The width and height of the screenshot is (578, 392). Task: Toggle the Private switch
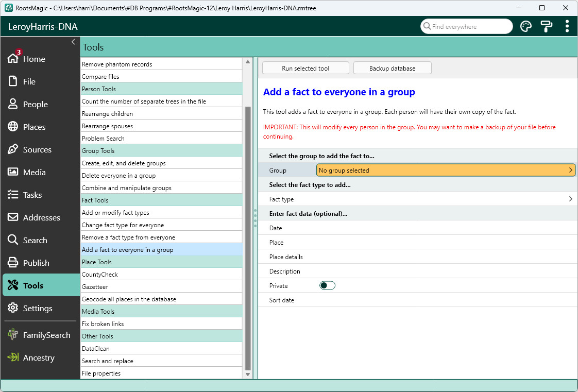(327, 285)
